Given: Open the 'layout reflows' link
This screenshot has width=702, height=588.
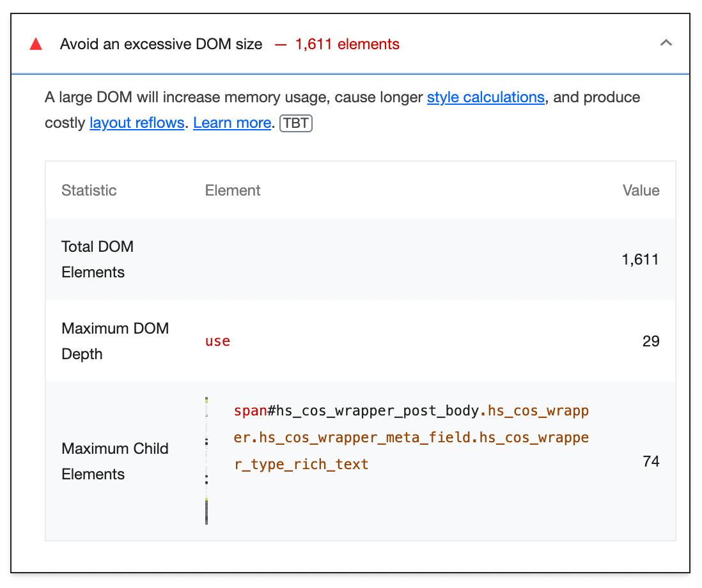Looking at the screenshot, I should (x=136, y=123).
